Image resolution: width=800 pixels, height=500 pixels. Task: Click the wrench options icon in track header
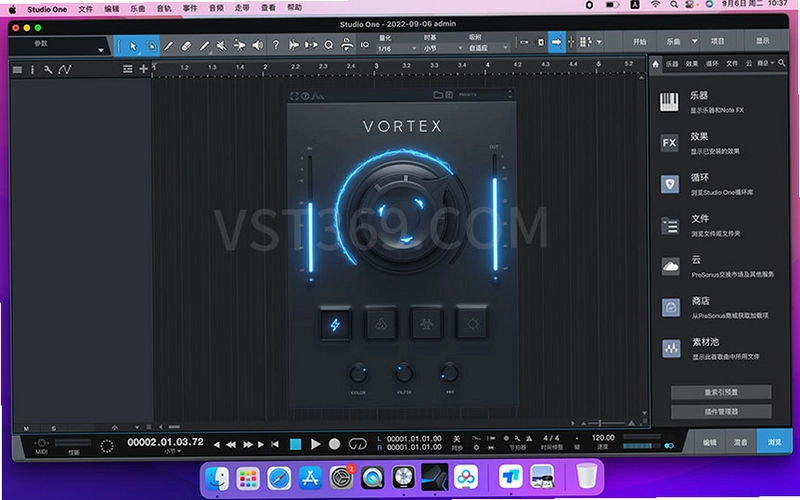(x=48, y=69)
